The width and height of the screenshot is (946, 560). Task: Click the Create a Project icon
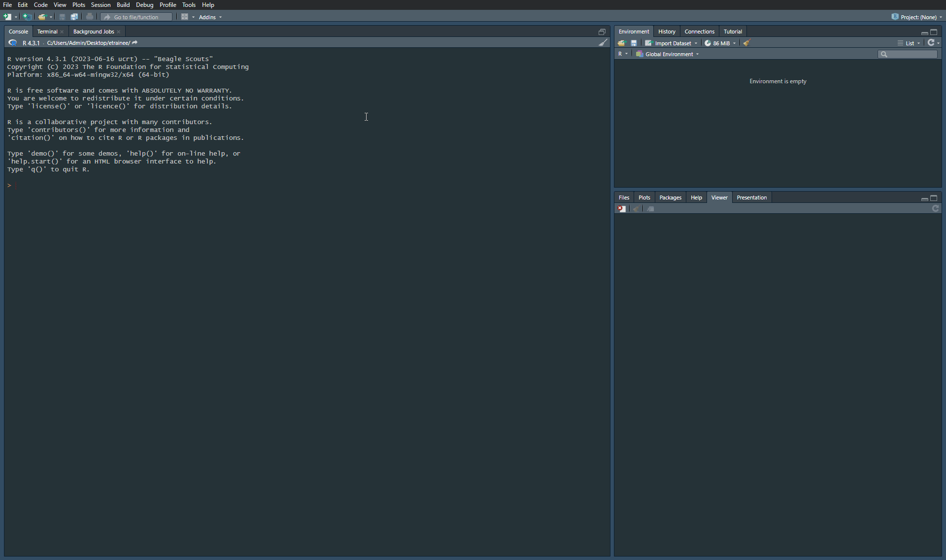pos(27,17)
